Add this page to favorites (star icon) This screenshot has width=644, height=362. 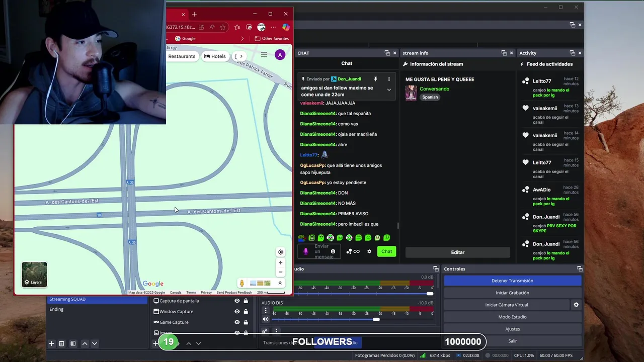[223, 27]
